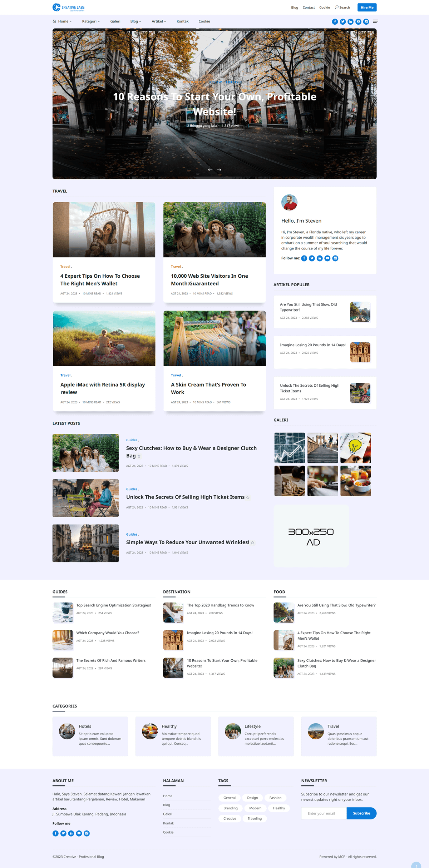Screen dimensions: 429x868
Task: Go to the next hero slide arrow
Action: click(219, 170)
